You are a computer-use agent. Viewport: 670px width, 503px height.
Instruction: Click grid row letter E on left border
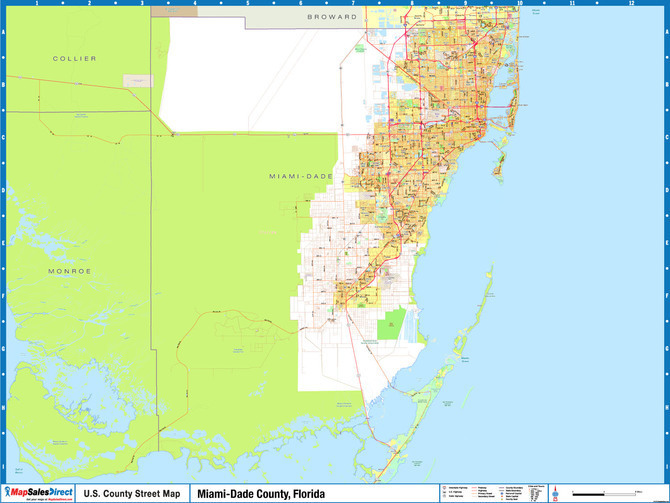pos(3,243)
